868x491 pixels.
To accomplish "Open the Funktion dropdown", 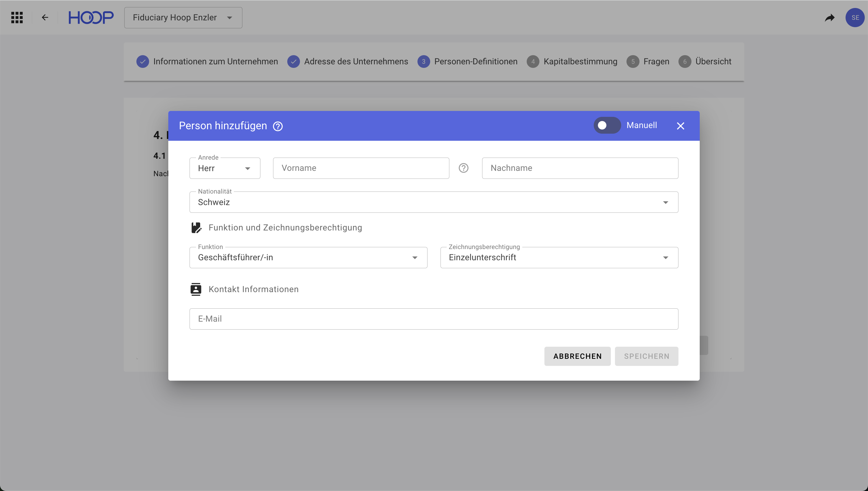I will click(308, 258).
